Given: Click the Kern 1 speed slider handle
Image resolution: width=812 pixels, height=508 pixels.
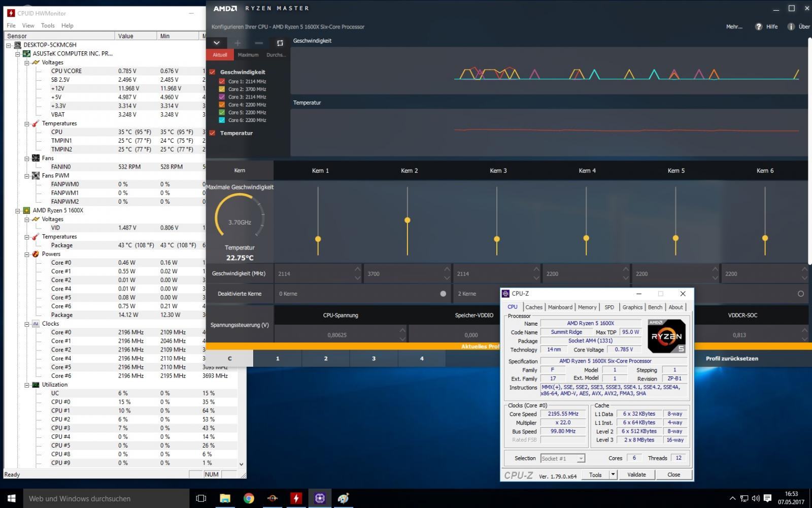Looking at the screenshot, I should click(318, 239).
